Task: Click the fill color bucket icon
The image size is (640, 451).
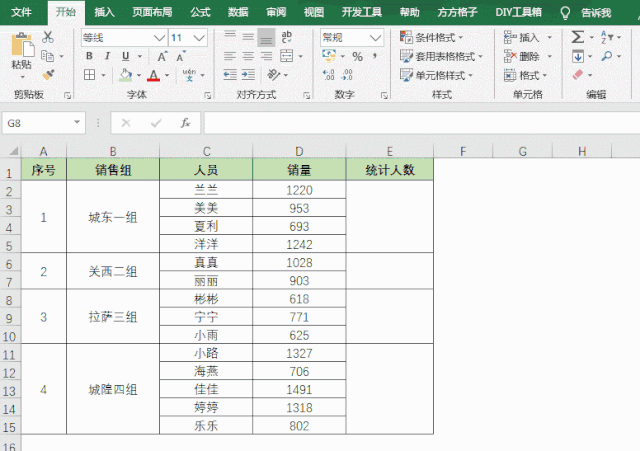Action: pos(125,75)
